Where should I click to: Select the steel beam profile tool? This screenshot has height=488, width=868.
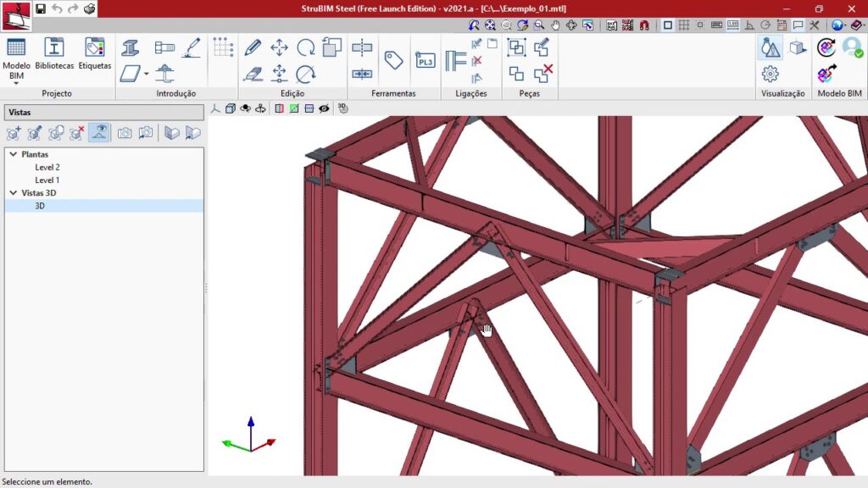[x=131, y=47]
